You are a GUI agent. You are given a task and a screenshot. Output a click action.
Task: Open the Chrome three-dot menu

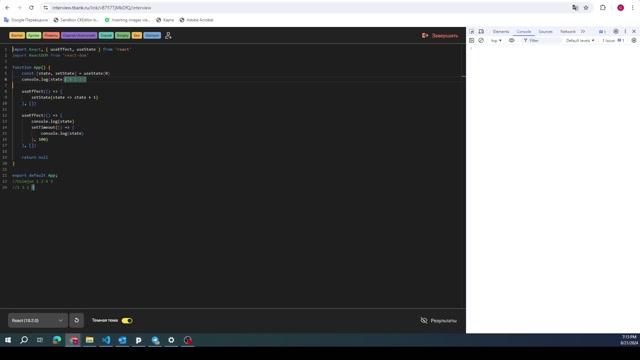click(633, 8)
